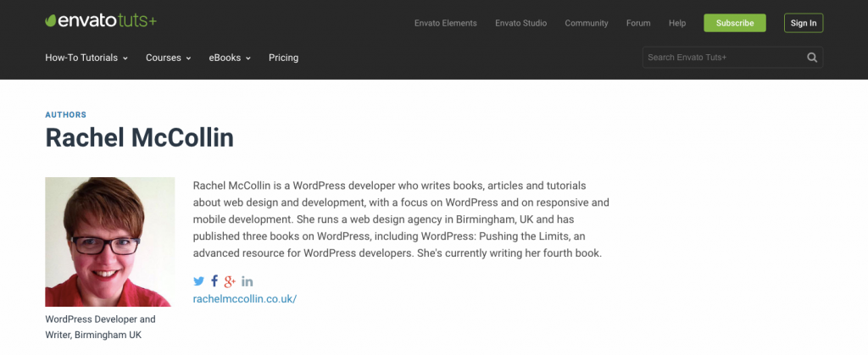This screenshot has width=868, height=355.
Task: Expand the Courses dropdown menu
Action: pos(169,58)
